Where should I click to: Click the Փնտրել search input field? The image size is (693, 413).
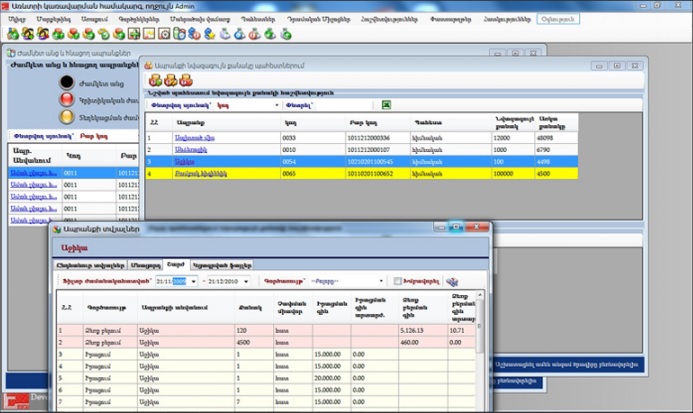tap(343, 105)
